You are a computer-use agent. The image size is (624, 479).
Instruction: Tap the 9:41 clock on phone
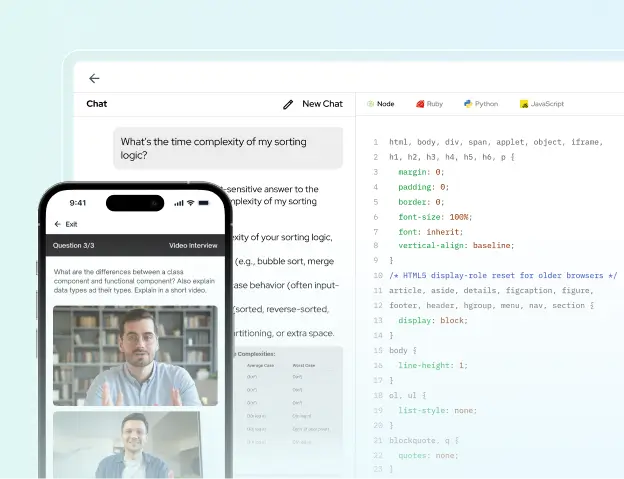click(x=78, y=203)
